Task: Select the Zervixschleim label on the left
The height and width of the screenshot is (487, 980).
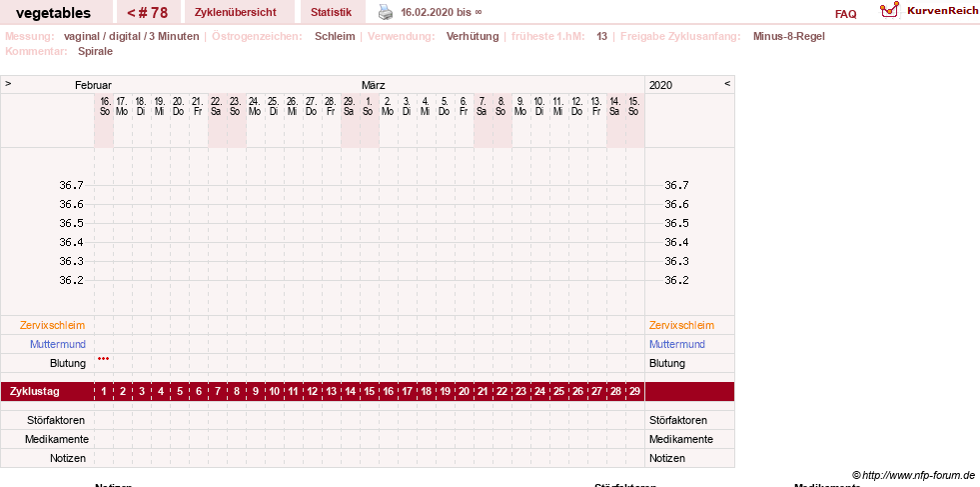Action: click(53, 326)
